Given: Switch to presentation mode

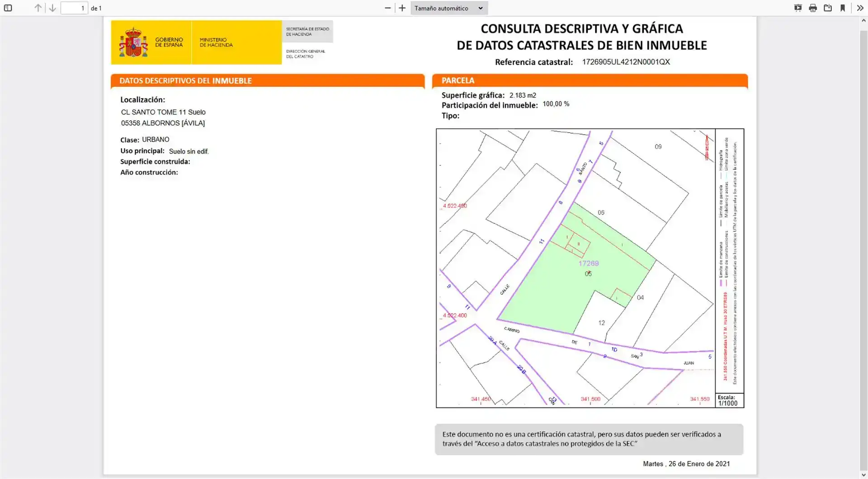Looking at the screenshot, I should [798, 8].
